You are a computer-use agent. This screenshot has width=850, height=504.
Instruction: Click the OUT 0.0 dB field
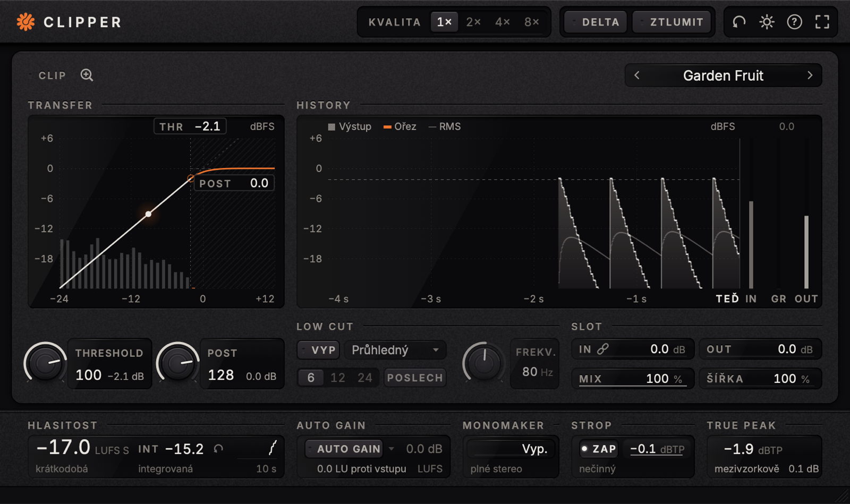pos(760,349)
